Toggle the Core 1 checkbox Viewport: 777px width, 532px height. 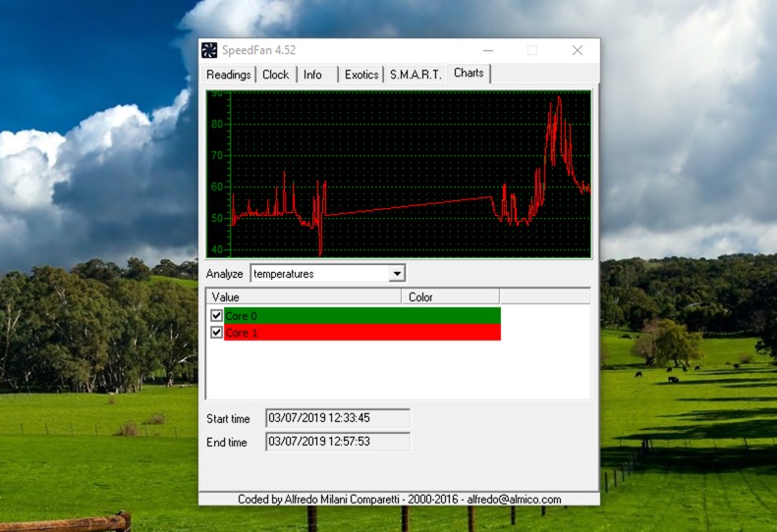coord(217,333)
